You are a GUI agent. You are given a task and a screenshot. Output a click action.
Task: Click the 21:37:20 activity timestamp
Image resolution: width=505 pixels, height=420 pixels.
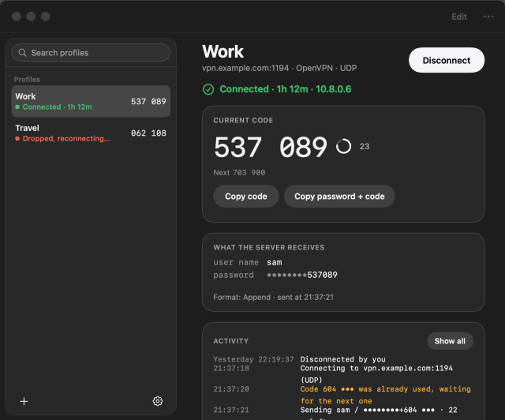[231, 389]
